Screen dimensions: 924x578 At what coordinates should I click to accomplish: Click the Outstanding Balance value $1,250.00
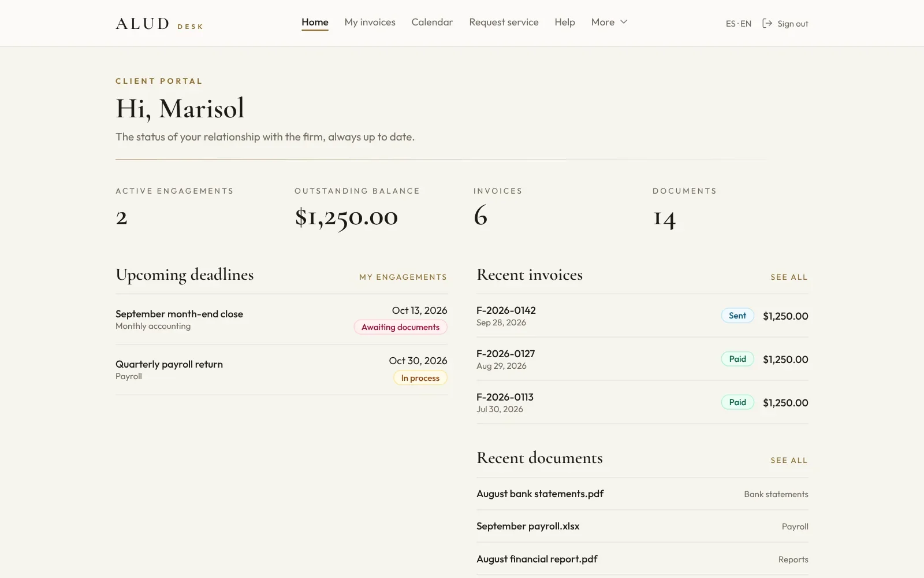(x=346, y=217)
